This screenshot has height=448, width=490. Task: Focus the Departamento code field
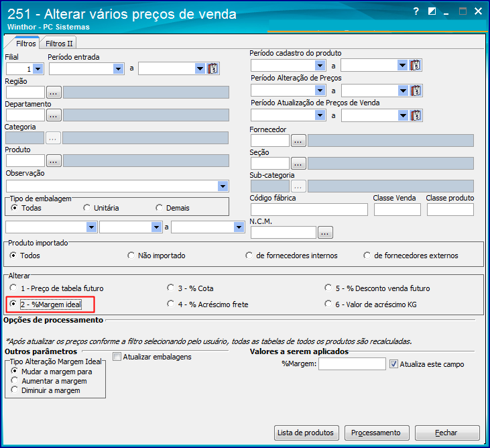25,115
